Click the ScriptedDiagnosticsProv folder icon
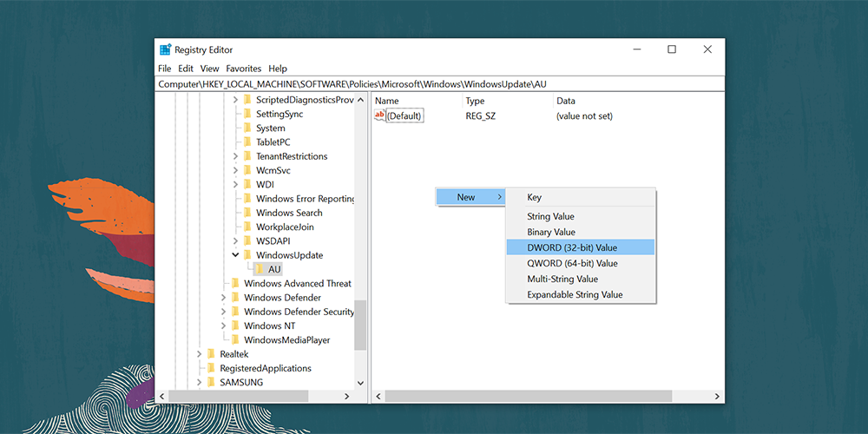The height and width of the screenshot is (434, 868). tap(247, 100)
